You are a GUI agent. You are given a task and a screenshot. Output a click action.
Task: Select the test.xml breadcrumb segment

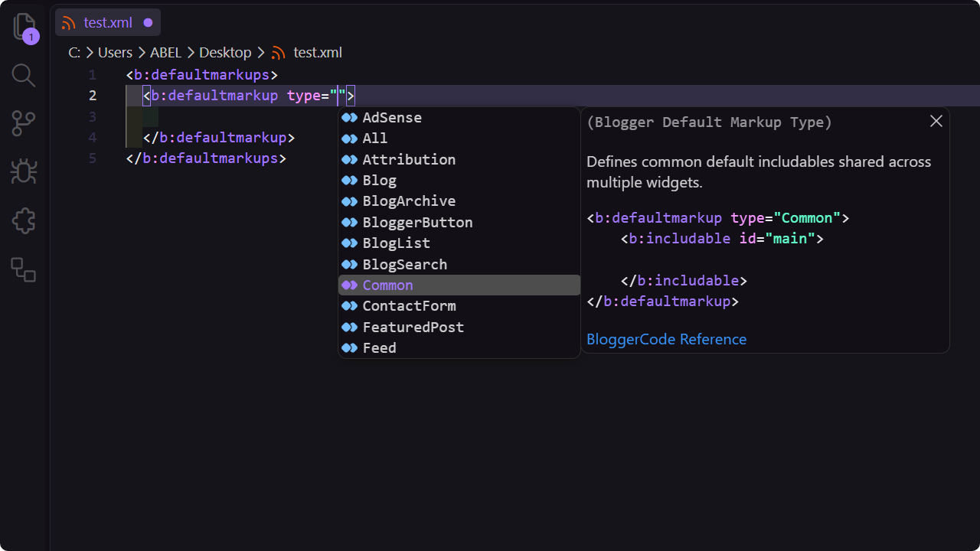(x=318, y=53)
